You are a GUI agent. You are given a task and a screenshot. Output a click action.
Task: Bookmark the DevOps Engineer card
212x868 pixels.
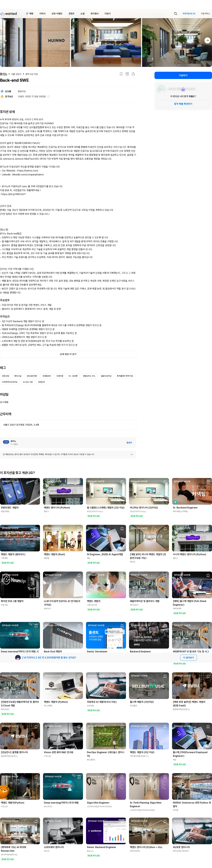[122, 727]
